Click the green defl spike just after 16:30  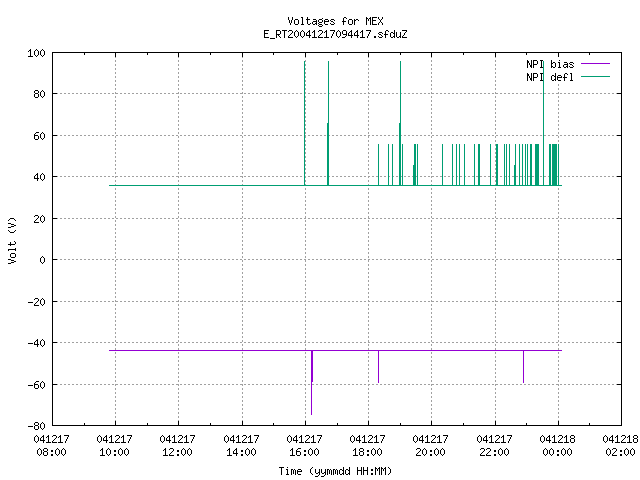(328, 122)
